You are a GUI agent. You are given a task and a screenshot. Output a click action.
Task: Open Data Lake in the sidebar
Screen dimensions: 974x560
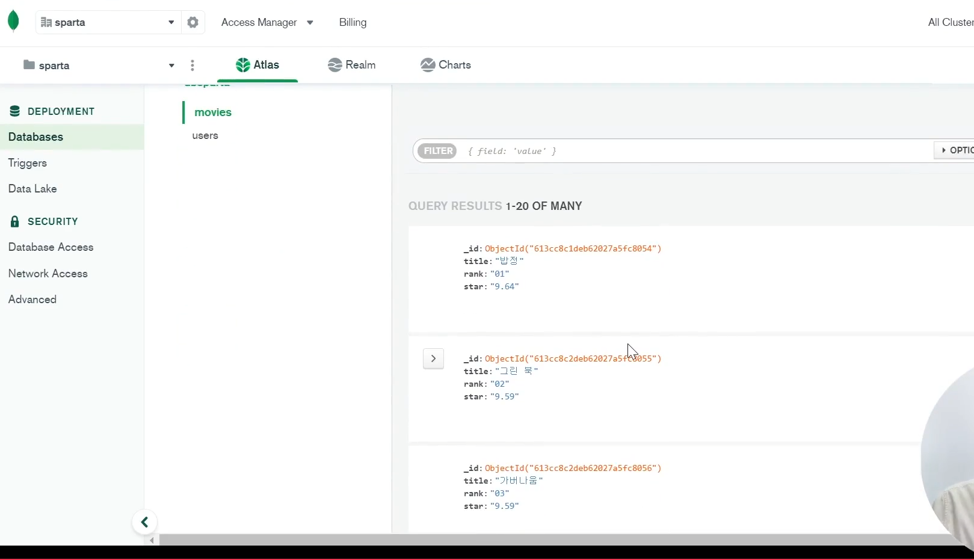(x=32, y=189)
